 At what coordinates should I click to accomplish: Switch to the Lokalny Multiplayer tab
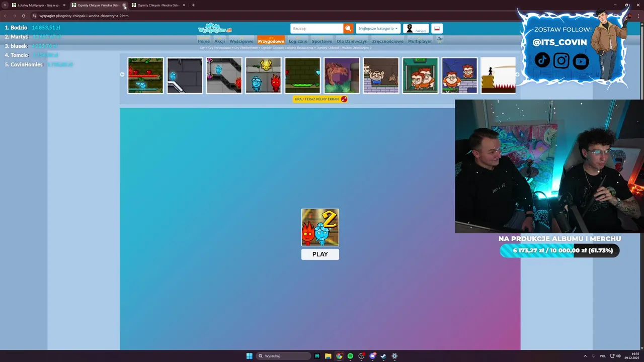tap(39, 5)
